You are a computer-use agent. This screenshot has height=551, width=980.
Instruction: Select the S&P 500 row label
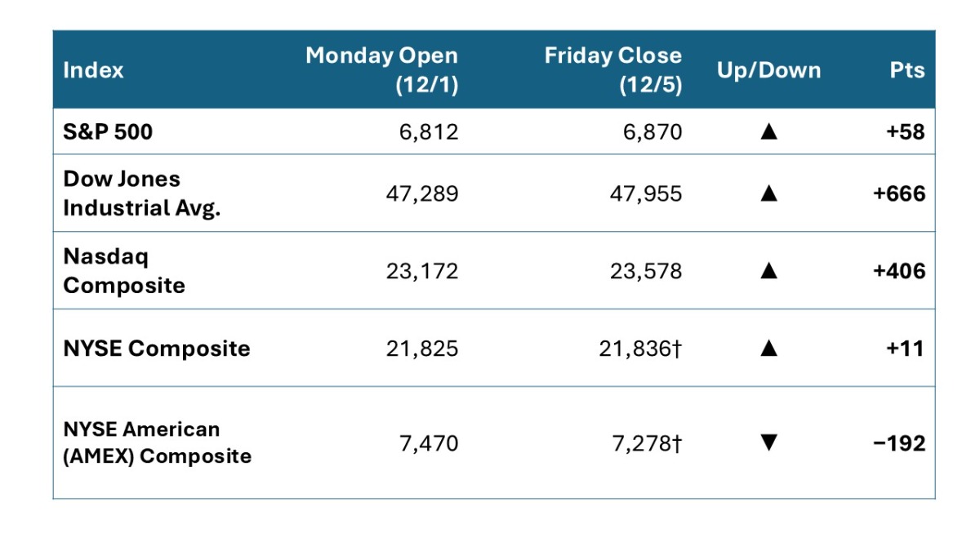click(x=108, y=131)
